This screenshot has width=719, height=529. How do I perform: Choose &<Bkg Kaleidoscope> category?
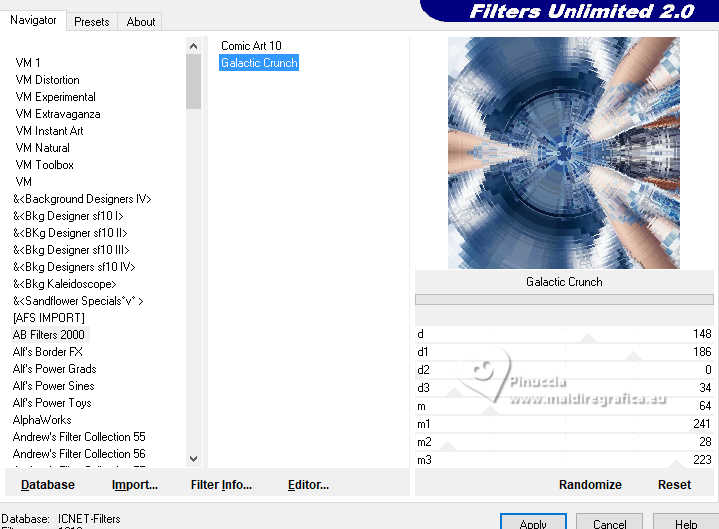(x=65, y=284)
